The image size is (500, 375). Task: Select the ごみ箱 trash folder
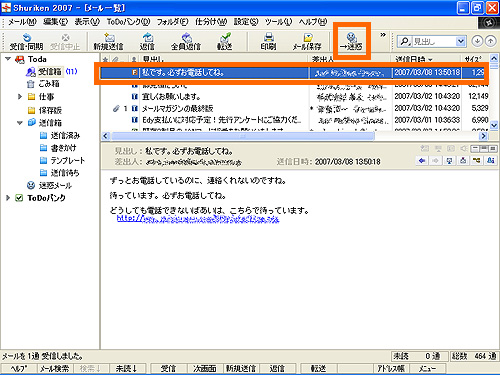tap(49, 84)
